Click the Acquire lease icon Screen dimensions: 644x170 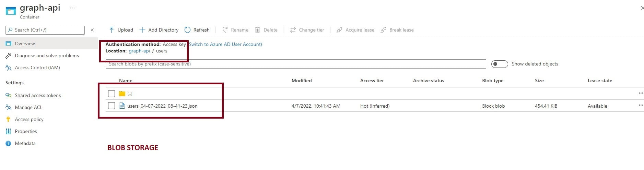pos(339,30)
